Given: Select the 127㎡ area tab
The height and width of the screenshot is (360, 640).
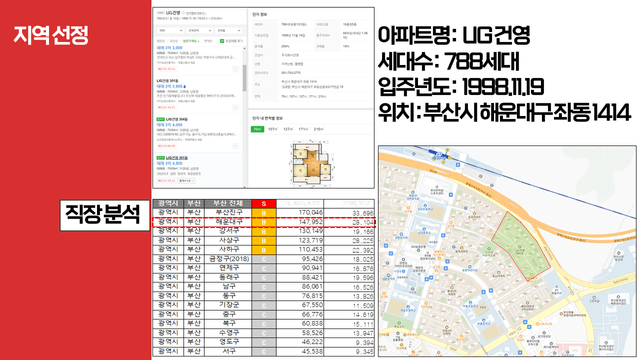Looking at the screenshot, I should click(x=288, y=129).
